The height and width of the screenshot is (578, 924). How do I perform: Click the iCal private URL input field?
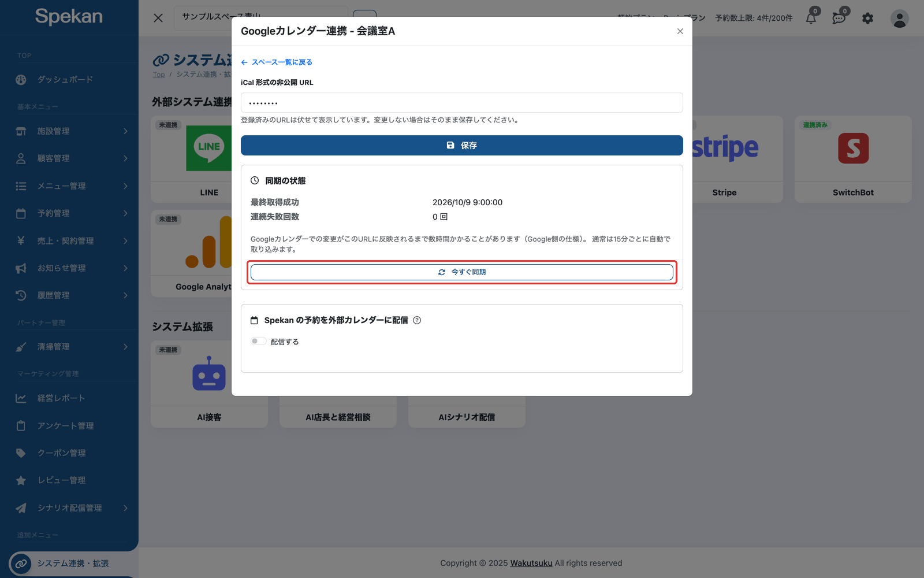[x=461, y=103]
